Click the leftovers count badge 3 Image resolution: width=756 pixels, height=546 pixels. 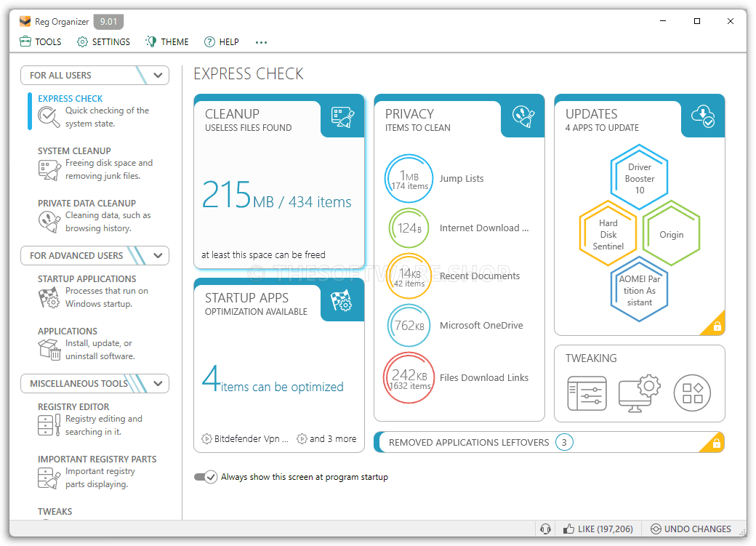pyautogui.click(x=564, y=442)
